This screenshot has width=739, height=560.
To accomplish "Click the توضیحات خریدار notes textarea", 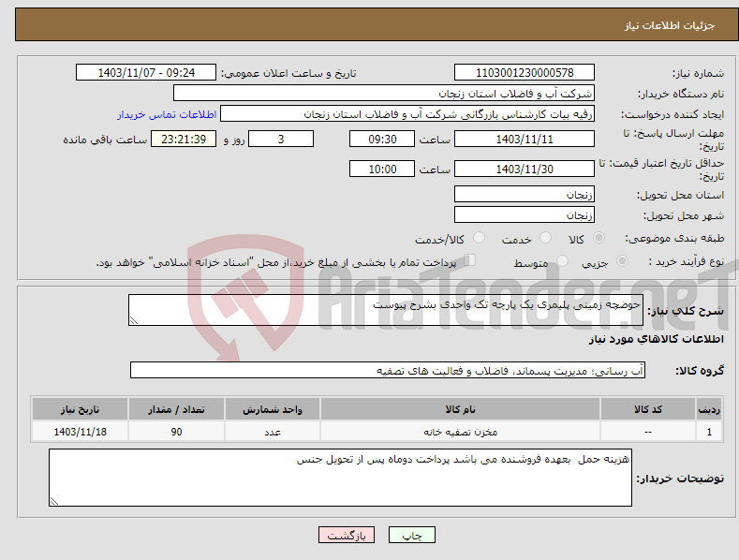I will pyautogui.click(x=340, y=478).
